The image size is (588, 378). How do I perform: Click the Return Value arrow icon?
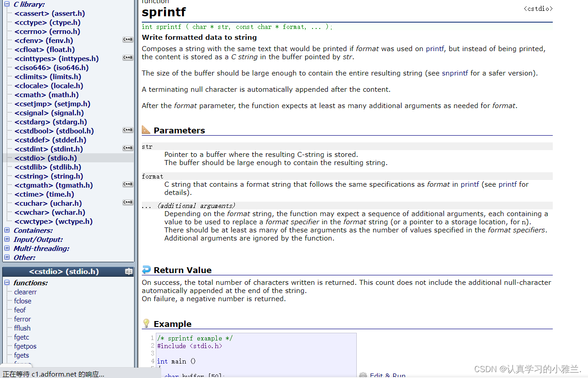(x=146, y=270)
